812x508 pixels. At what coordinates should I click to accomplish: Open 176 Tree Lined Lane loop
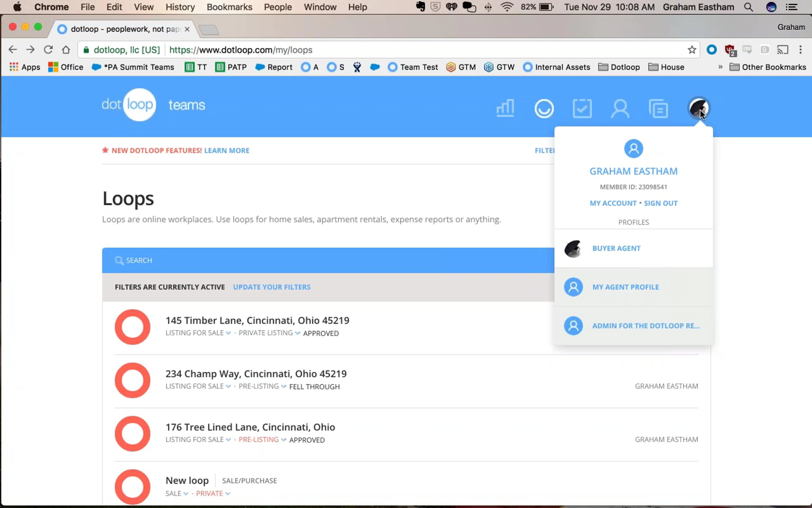250,427
